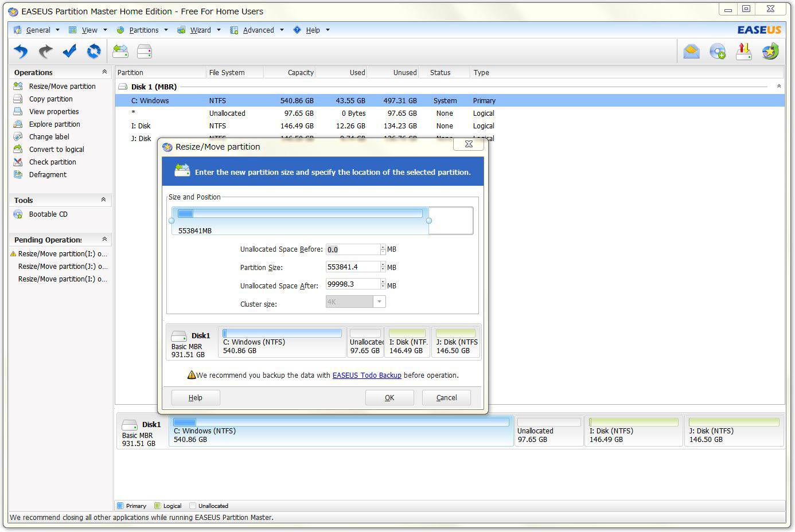Click the Help button in the dialog
Screen dimensions: 795x532
point(196,398)
